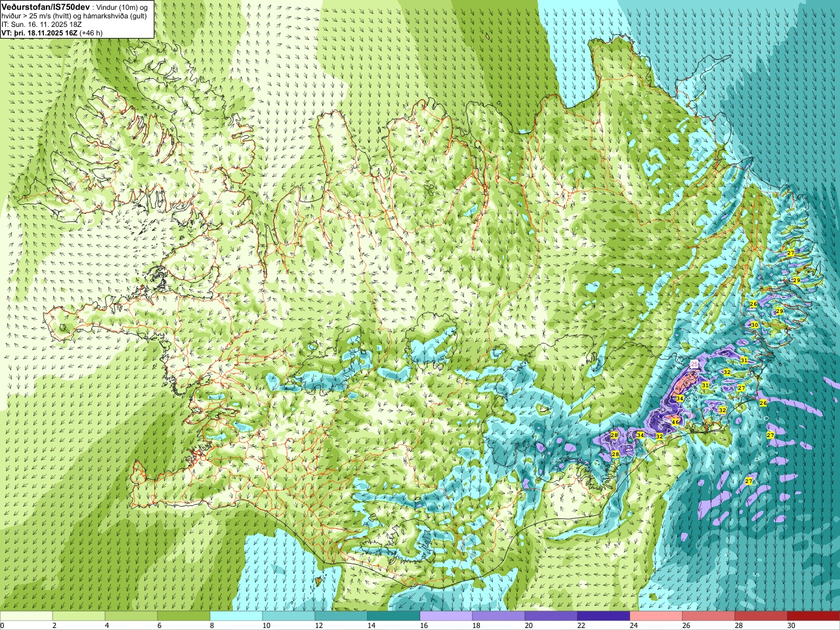The width and height of the screenshot is (840, 630).
Task: Click the legend scale number 24
Action: coord(634,625)
